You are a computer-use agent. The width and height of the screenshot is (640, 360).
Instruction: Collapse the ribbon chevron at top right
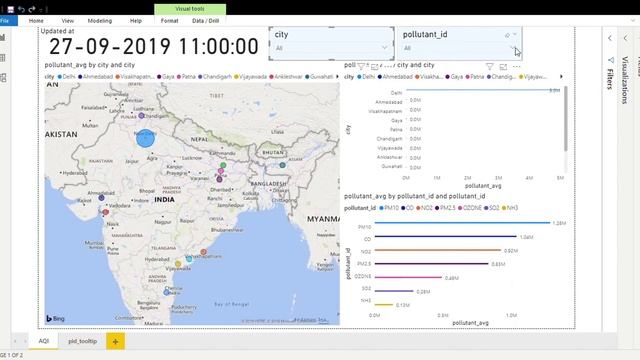click(633, 20)
